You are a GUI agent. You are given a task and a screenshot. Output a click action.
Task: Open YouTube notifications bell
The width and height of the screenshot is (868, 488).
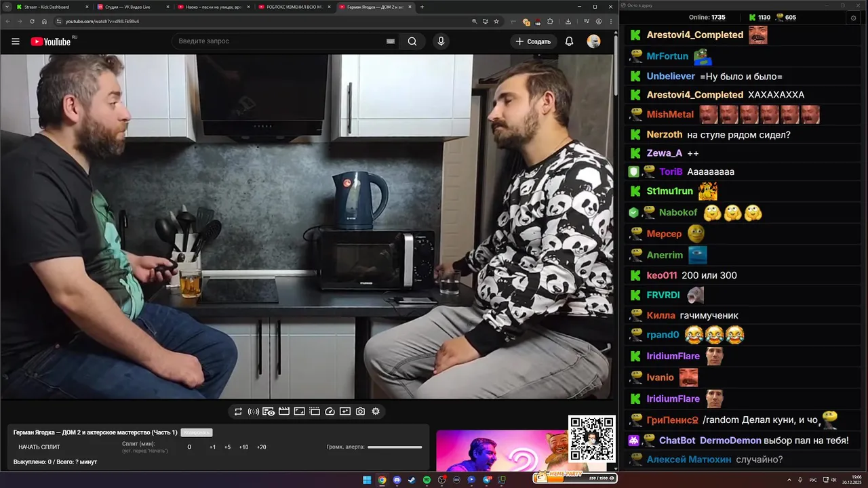(569, 41)
